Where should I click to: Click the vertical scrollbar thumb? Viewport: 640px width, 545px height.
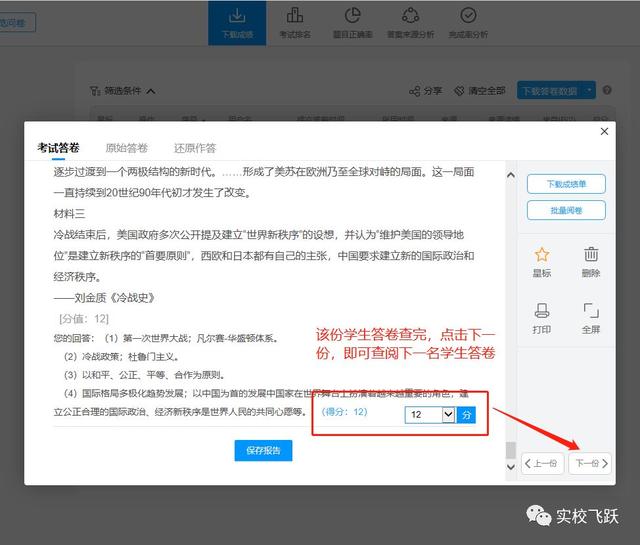511,450
